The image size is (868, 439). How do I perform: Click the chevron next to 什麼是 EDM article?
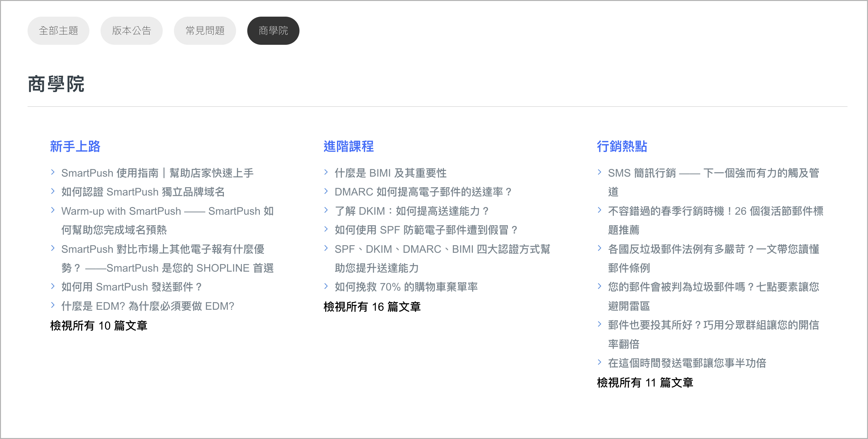coord(53,305)
